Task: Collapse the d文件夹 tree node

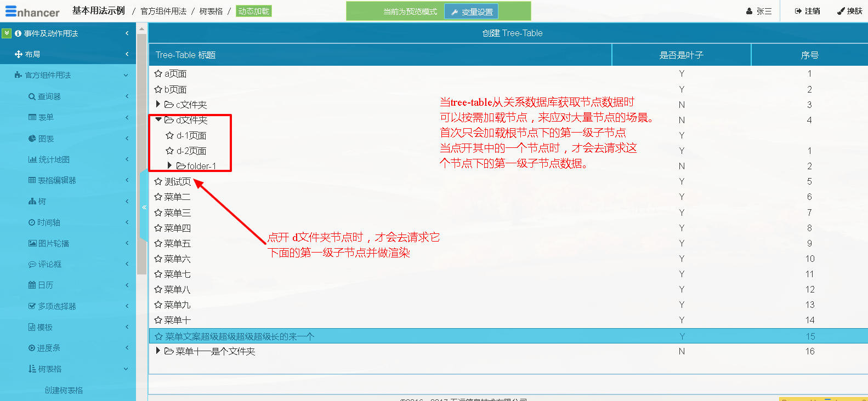Action: 158,119
